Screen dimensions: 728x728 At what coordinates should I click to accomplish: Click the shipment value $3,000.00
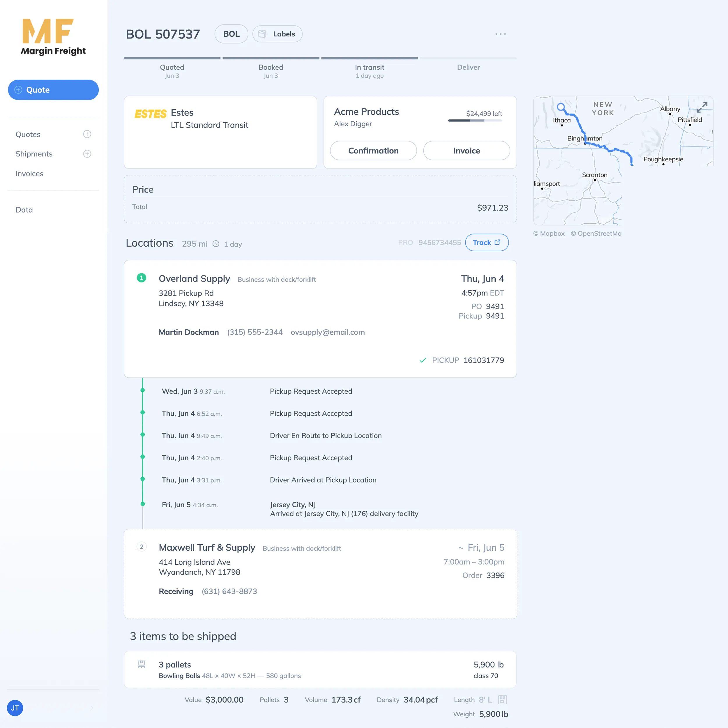[x=225, y=700]
